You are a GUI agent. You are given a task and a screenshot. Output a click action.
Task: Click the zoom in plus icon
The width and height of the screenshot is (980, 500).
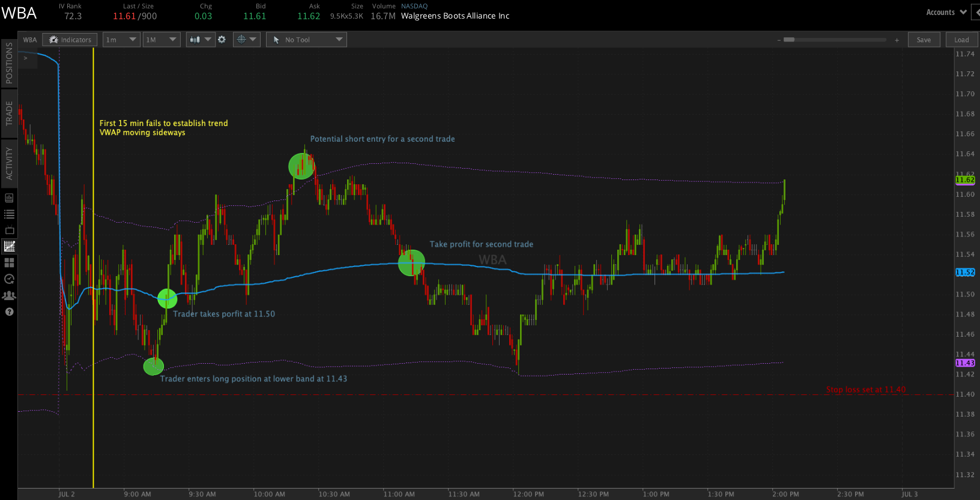tap(897, 40)
